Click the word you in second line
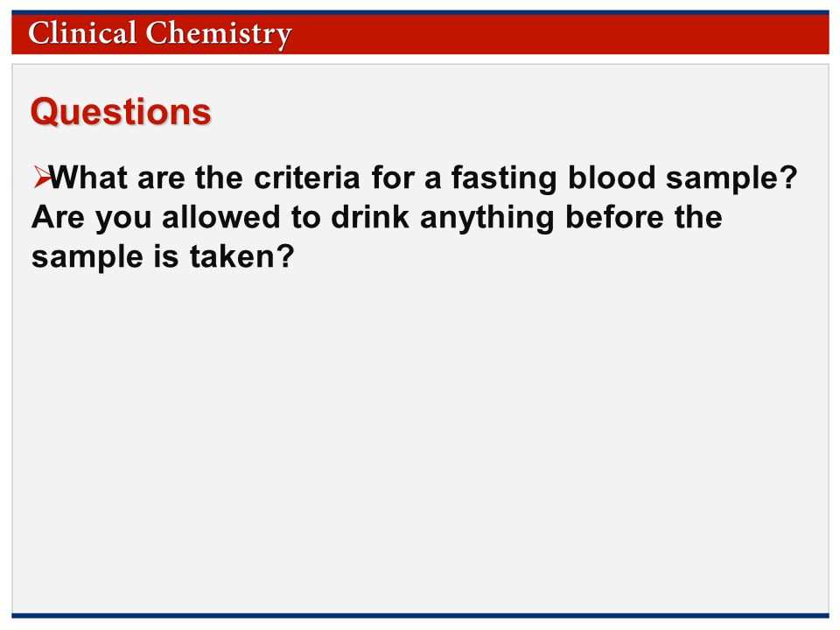840x630 pixels. pos(123,220)
